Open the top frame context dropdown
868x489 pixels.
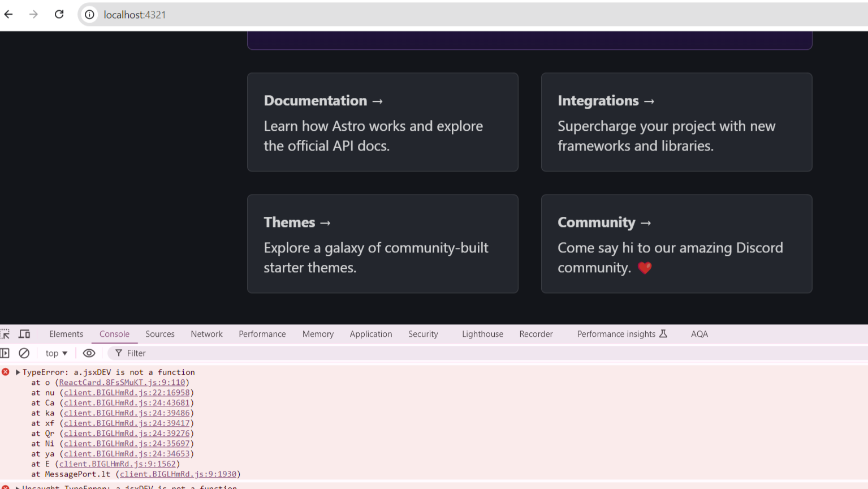(55, 353)
